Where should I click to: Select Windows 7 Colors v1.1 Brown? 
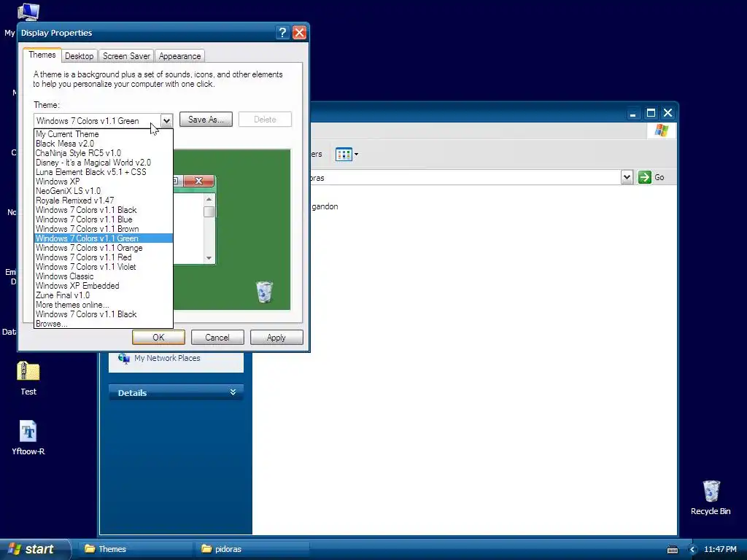104,229
